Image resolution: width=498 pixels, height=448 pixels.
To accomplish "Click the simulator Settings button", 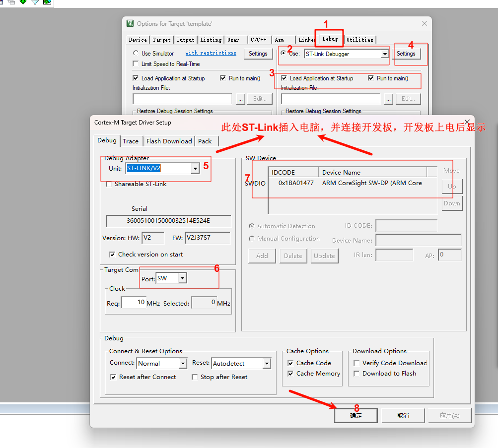I will (258, 54).
